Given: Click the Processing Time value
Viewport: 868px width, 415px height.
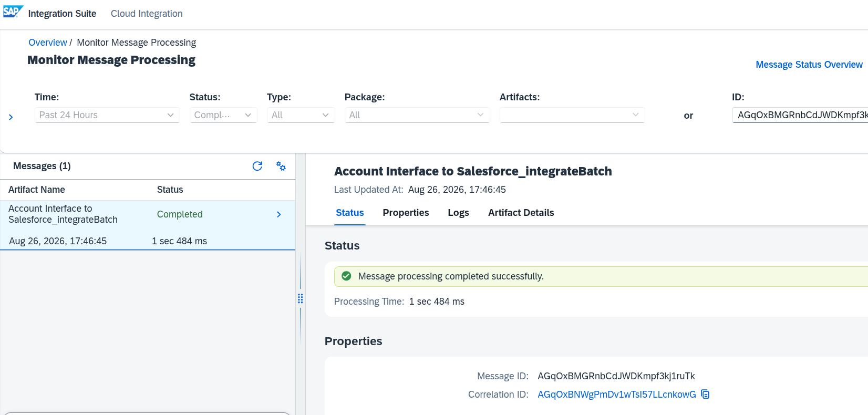Looking at the screenshot, I should point(437,302).
